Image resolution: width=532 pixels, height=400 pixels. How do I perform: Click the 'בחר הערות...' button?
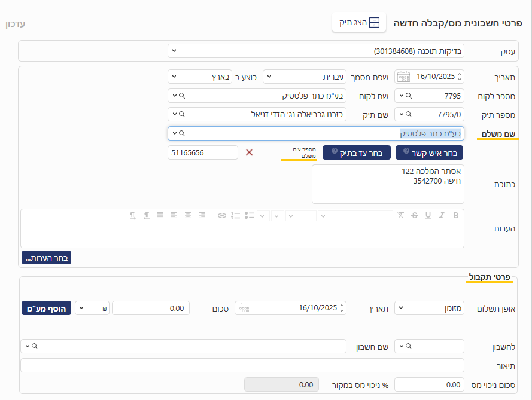pyautogui.click(x=46, y=258)
